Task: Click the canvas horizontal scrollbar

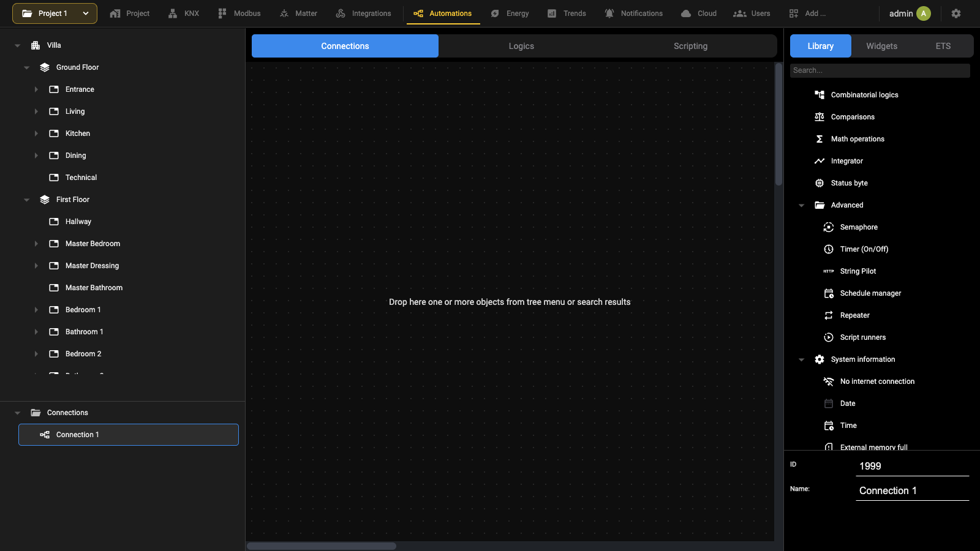Action: [322, 546]
